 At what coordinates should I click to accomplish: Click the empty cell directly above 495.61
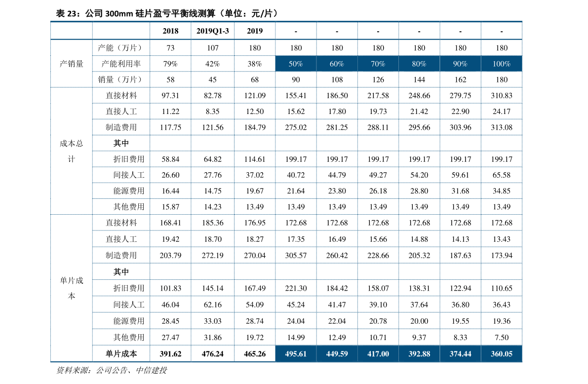click(x=296, y=337)
